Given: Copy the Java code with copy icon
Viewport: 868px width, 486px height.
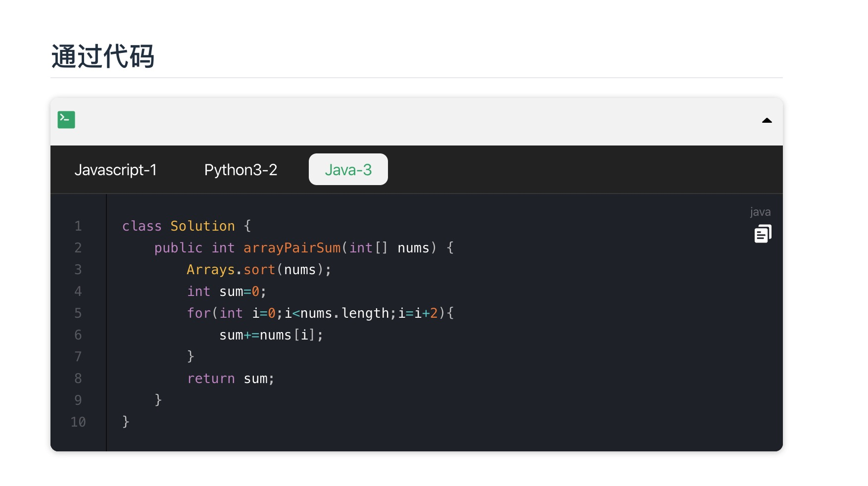Looking at the screenshot, I should point(763,234).
